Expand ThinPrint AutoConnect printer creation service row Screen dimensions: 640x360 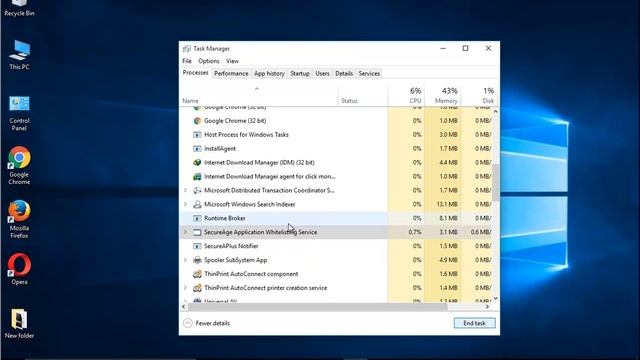(x=185, y=288)
